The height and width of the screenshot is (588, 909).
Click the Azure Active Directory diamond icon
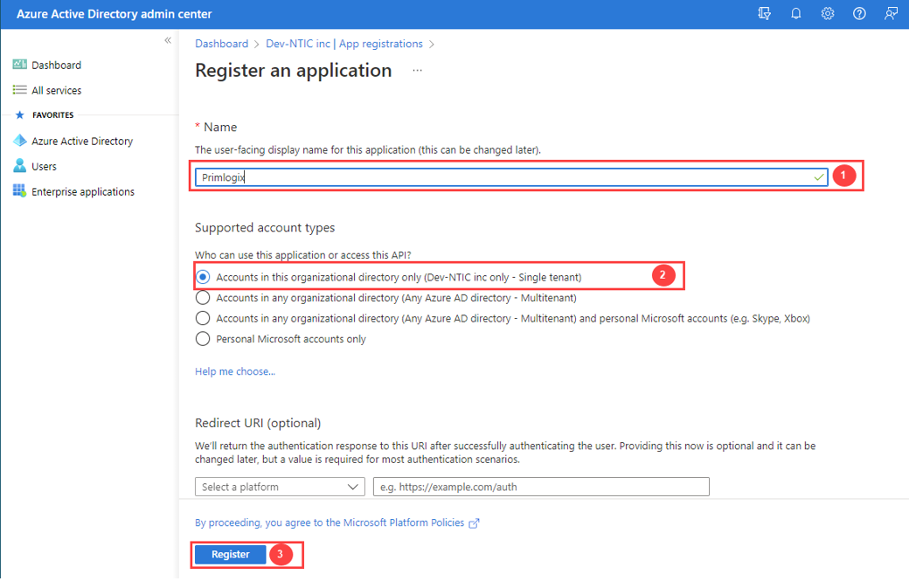pos(20,140)
